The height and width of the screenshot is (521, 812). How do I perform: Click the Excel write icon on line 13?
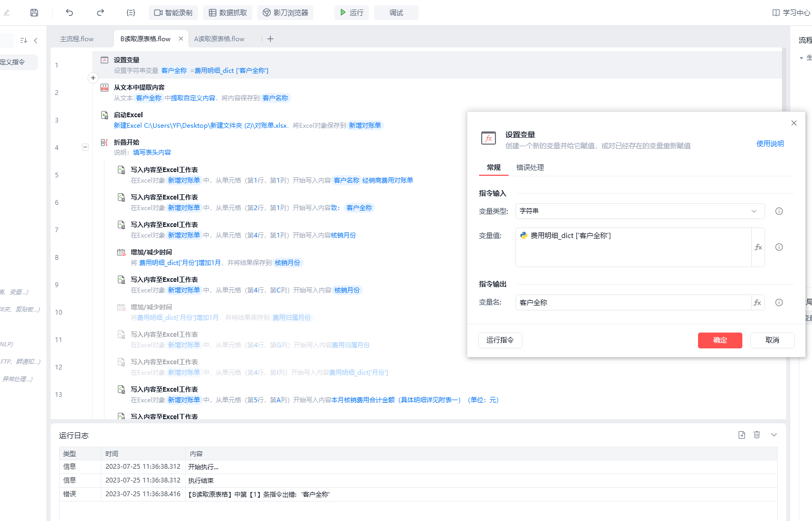(x=121, y=390)
